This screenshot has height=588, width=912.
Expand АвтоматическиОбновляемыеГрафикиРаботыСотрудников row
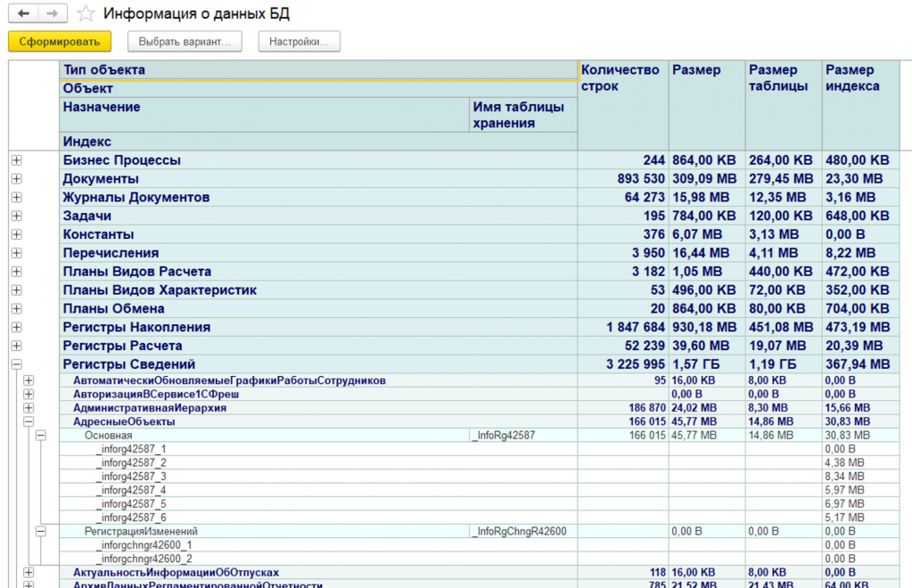coord(29,380)
